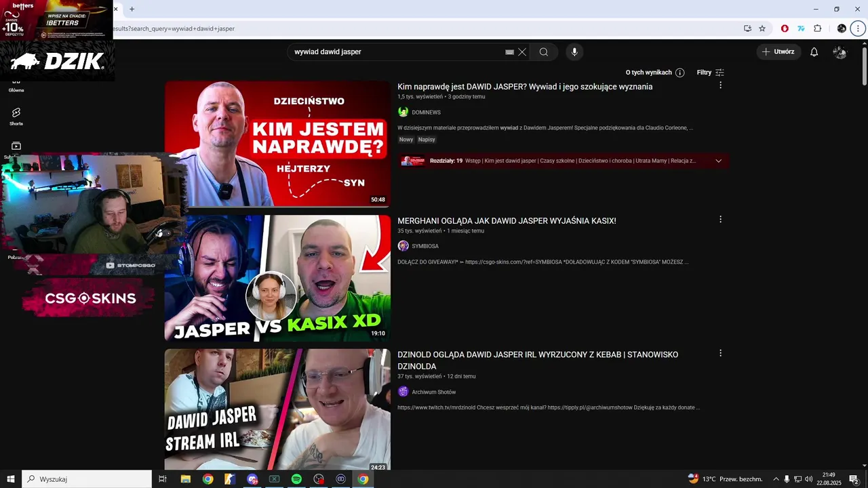Click the Napisy badge on first video

coord(427,140)
